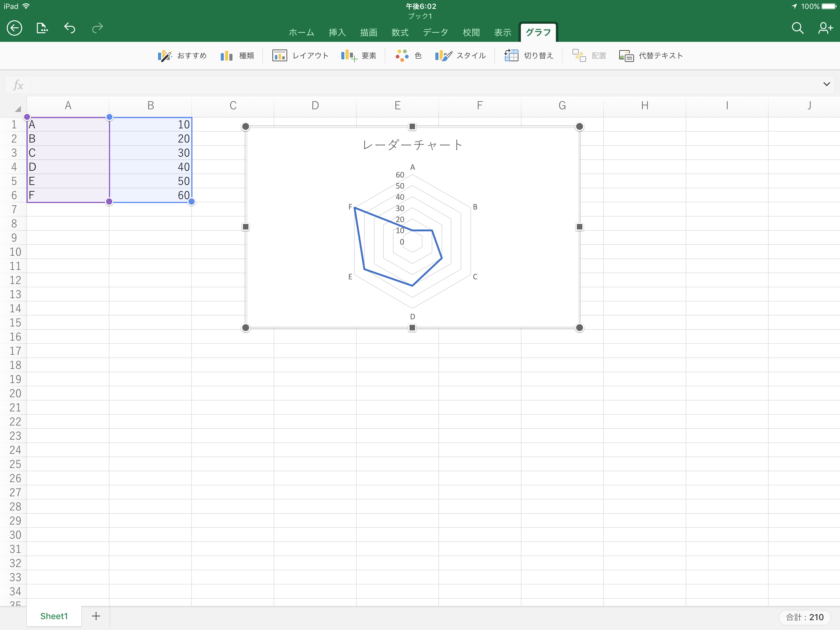The image size is (840, 630).
Task: Open search with magnifier icon
Action: (797, 28)
